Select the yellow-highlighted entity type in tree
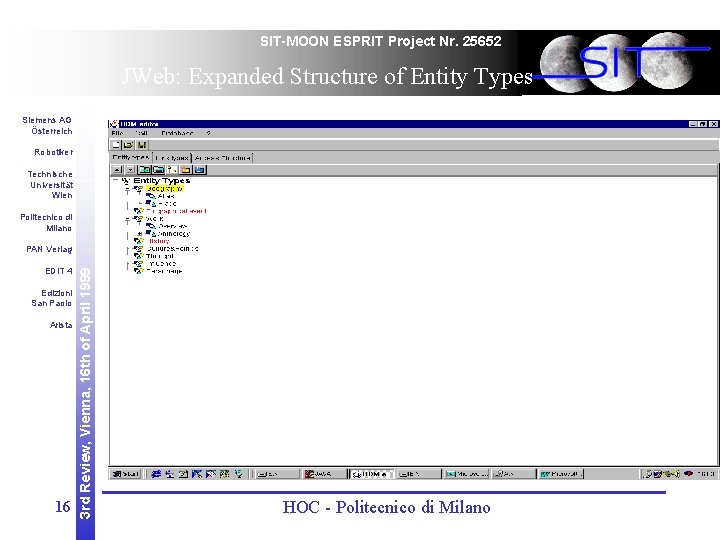Image resolution: width=720 pixels, height=540 pixels. [164, 189]
